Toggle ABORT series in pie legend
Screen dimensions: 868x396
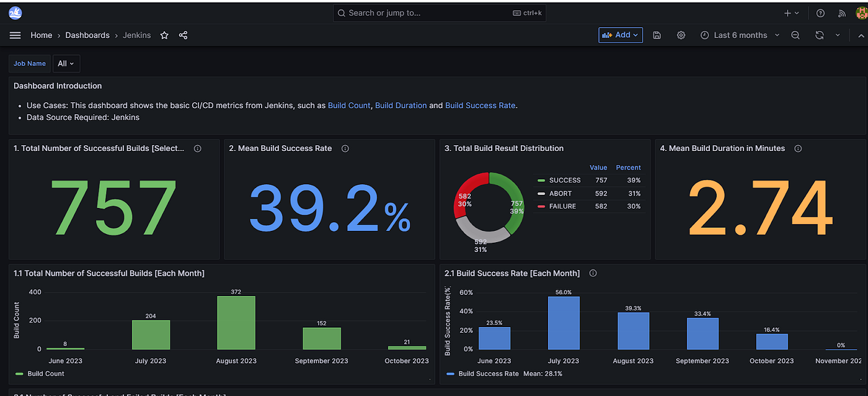coord(560,193)
